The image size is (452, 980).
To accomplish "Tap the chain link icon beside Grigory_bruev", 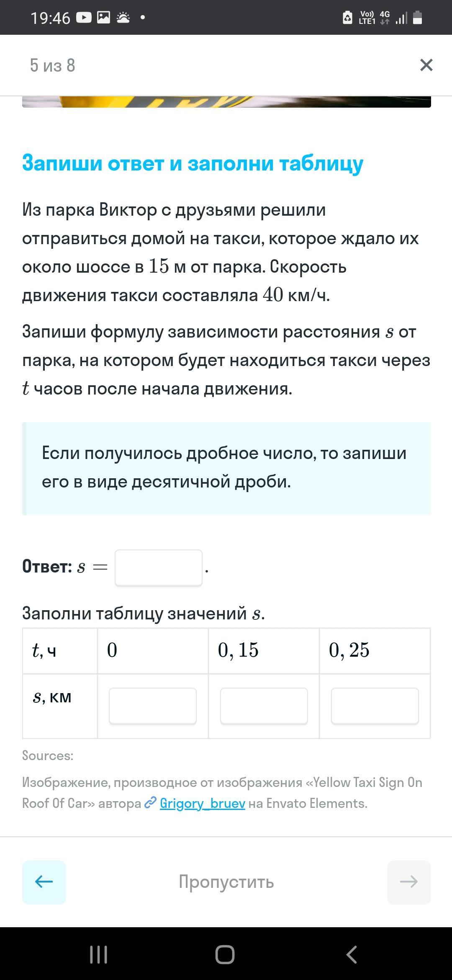I will [150, 803].
